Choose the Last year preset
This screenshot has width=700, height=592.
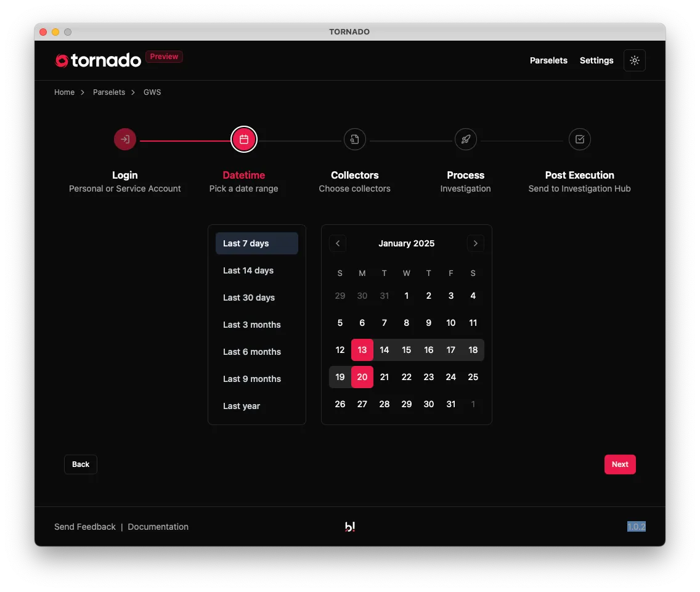257,406
